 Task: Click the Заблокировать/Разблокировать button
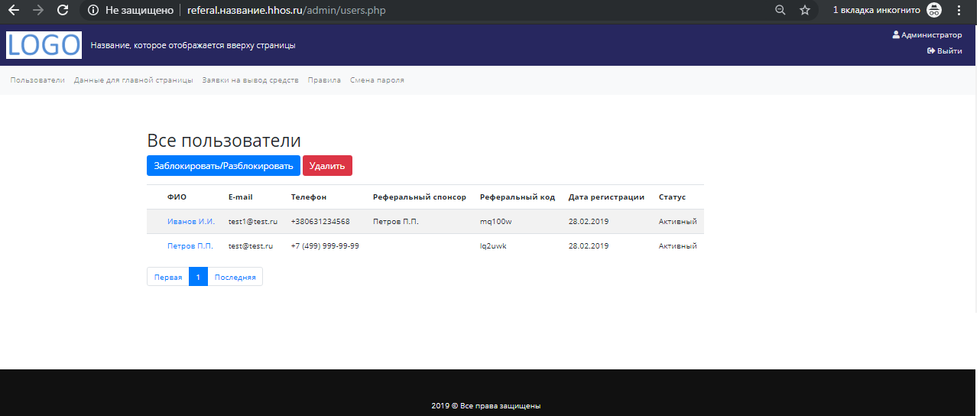[223, 166]
